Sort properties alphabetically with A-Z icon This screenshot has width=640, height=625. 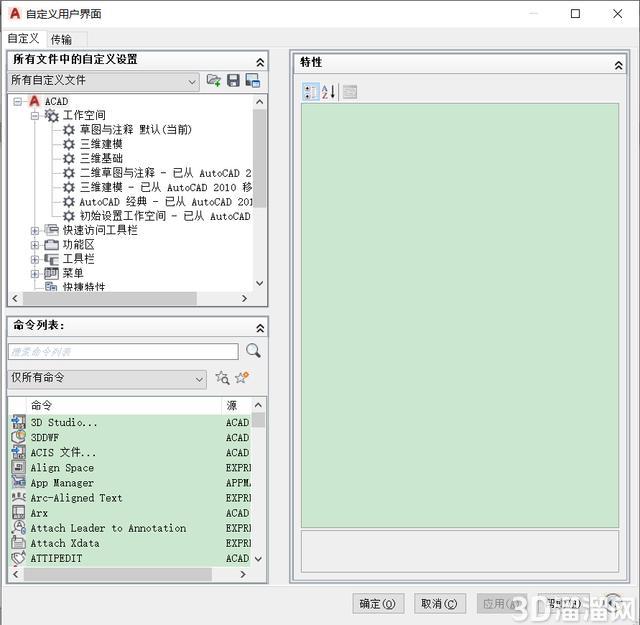pyautogui.click(x=329, y=92)
